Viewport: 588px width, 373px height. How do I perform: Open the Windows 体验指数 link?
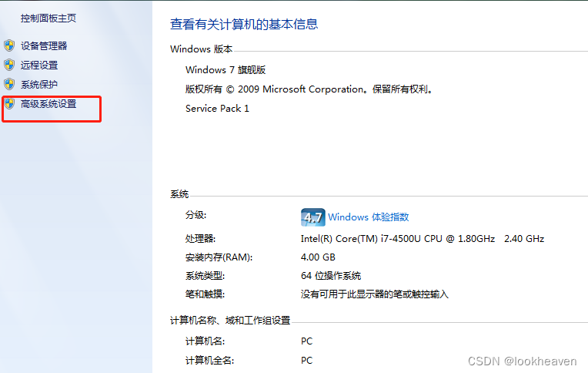(x=368, y=217)
